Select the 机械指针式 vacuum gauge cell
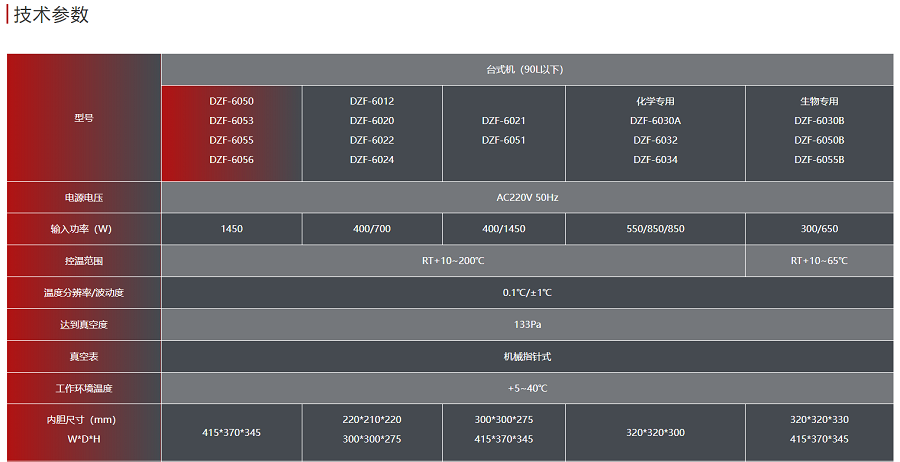Viewport: 900px width, 462px height. tap(527, 357)
